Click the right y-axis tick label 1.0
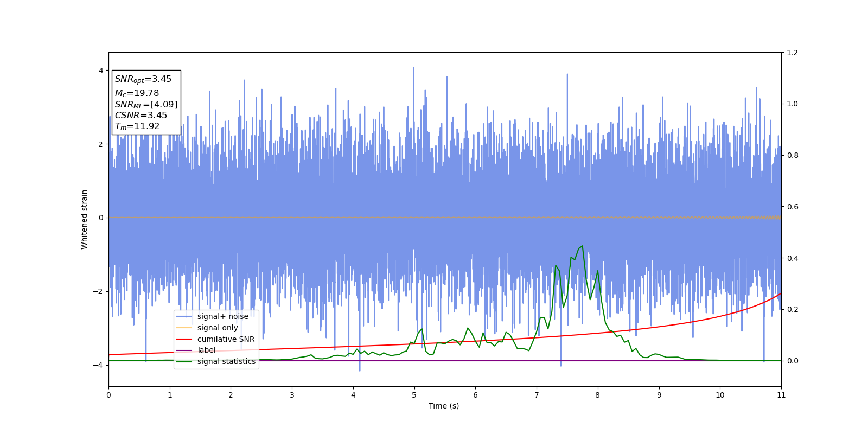 (x=793, y=104)
